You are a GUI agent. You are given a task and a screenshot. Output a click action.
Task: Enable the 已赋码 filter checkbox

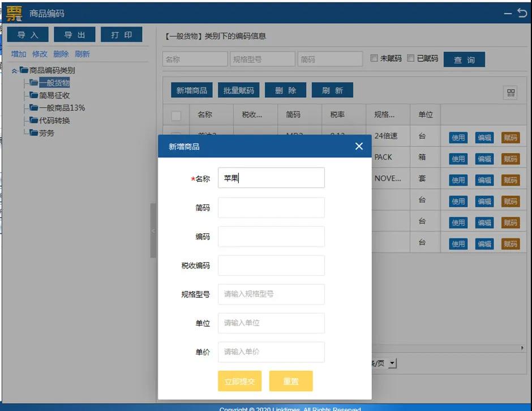(x=410, y=58)
